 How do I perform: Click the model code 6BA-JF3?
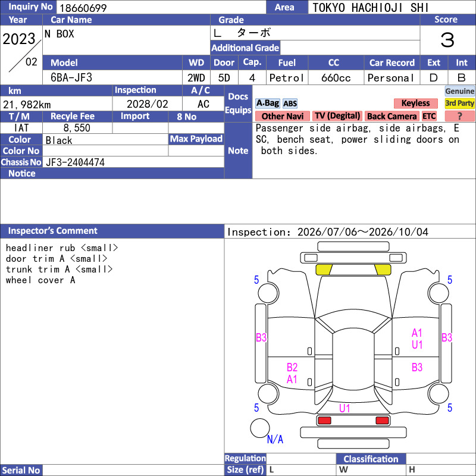(x=71, y=78)
